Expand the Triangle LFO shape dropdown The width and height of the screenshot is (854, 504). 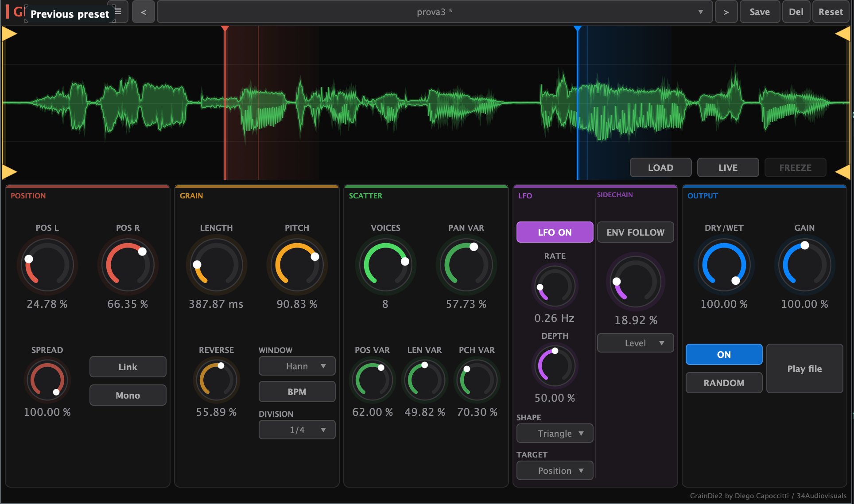(x=555, y=433)
